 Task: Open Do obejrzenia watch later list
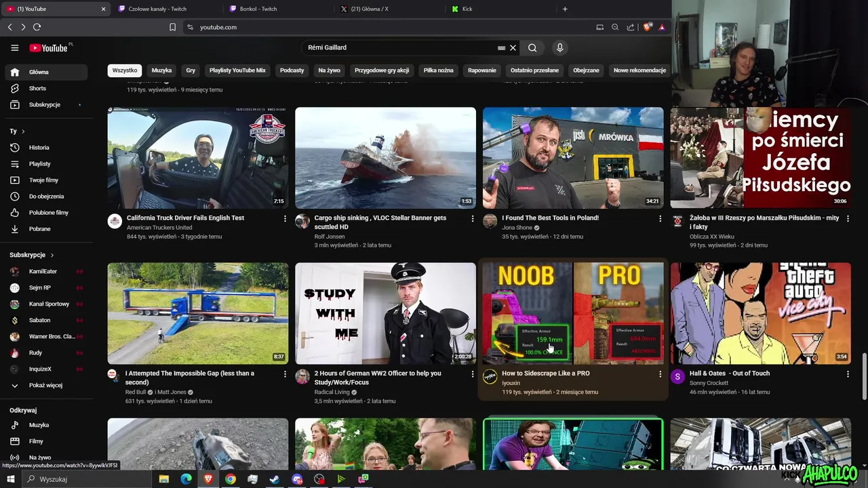pyautogui.click(x=46, y=196)
